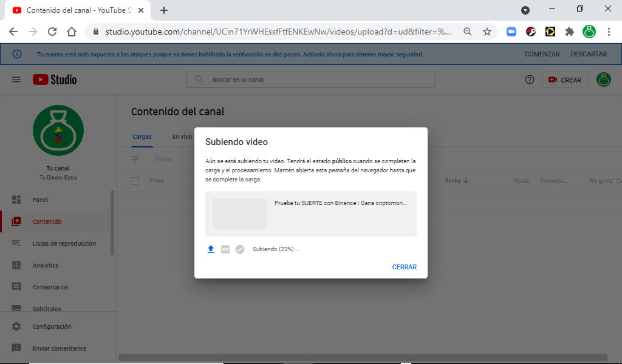Click DESCARTAR in the security banner
The image size is (622, 364).
589,54
